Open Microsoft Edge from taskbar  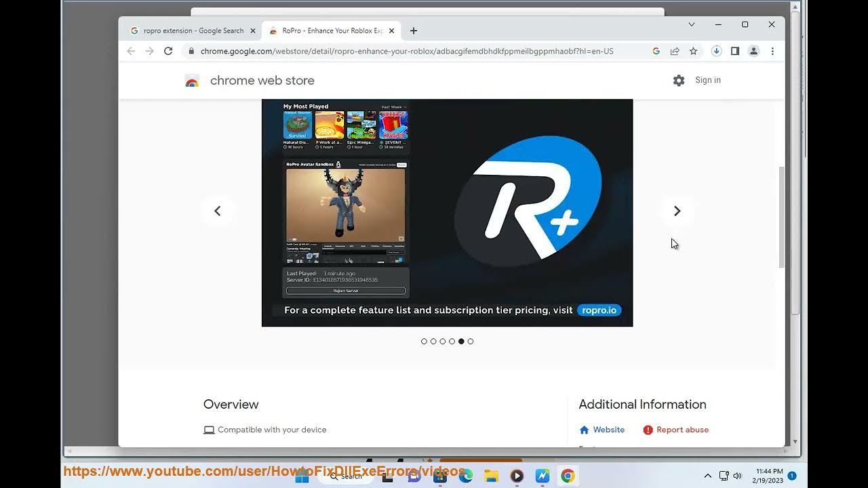465,476
